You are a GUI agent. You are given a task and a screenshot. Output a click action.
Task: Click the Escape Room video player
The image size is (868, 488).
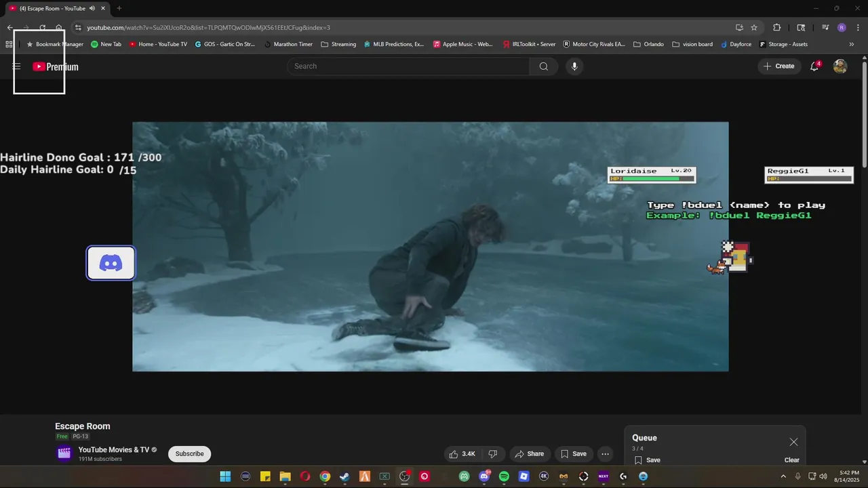point(431,247)
